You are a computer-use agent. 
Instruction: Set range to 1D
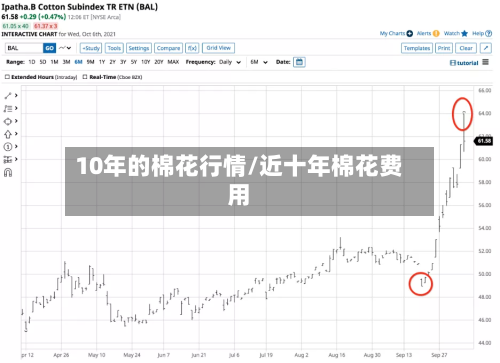[32, 62]
